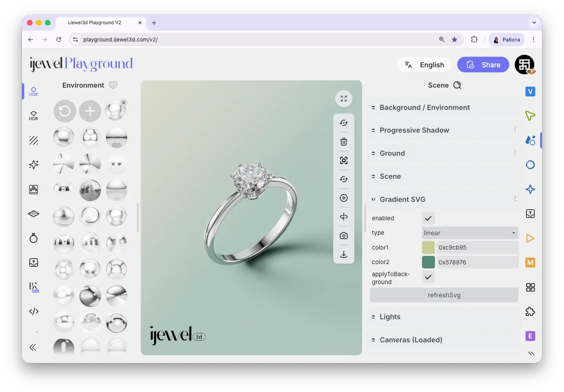The image size is (564, 392).
Task: Open Gradient SVG three-dot options
Action: 515,199
